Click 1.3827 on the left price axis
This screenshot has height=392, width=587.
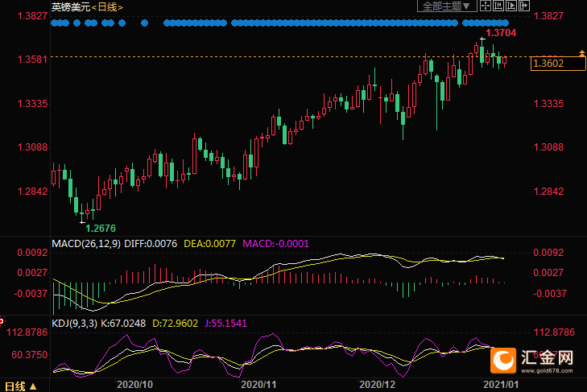(32, 16)
